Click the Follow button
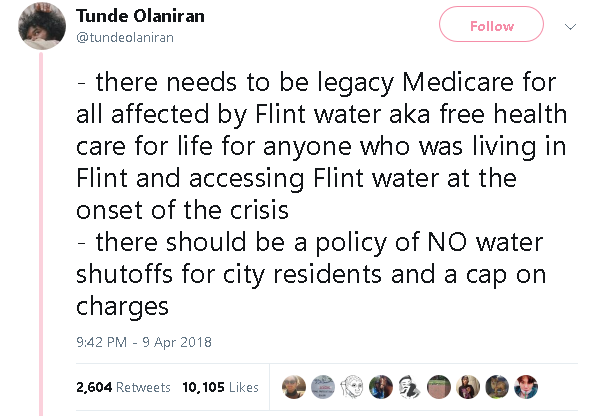600x416 pixels. pos(491,26)
